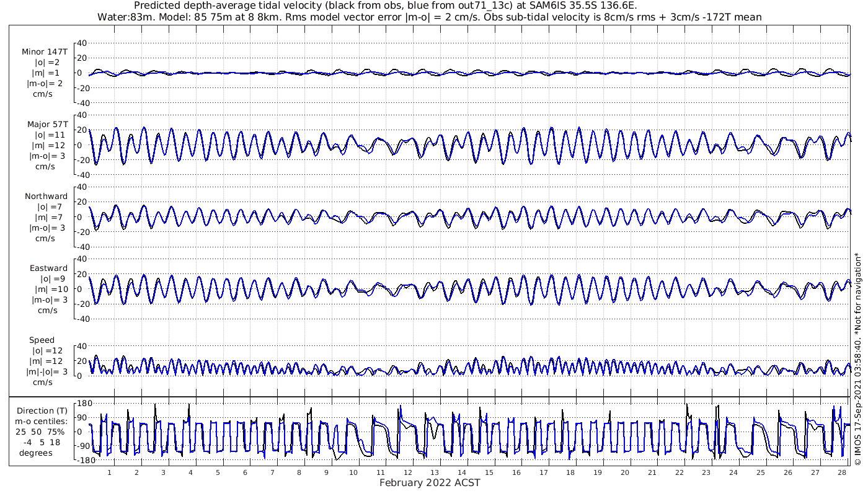Click the -90 tick on the Direction axis

click(x=82, y=446)
